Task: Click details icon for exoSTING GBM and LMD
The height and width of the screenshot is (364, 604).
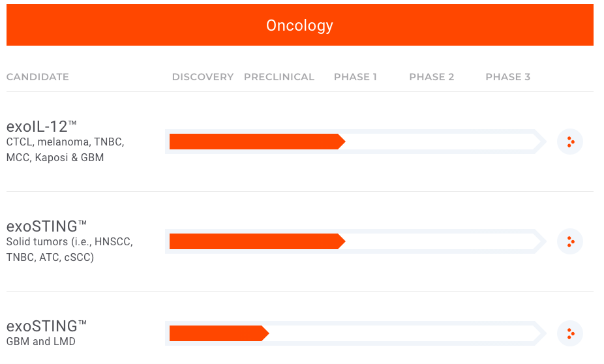Action: click(x=570, y=333)
